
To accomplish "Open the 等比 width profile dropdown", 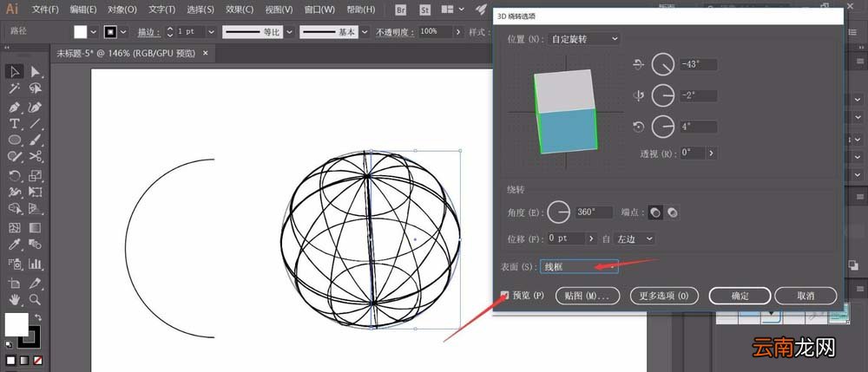I will pos(289,32).
